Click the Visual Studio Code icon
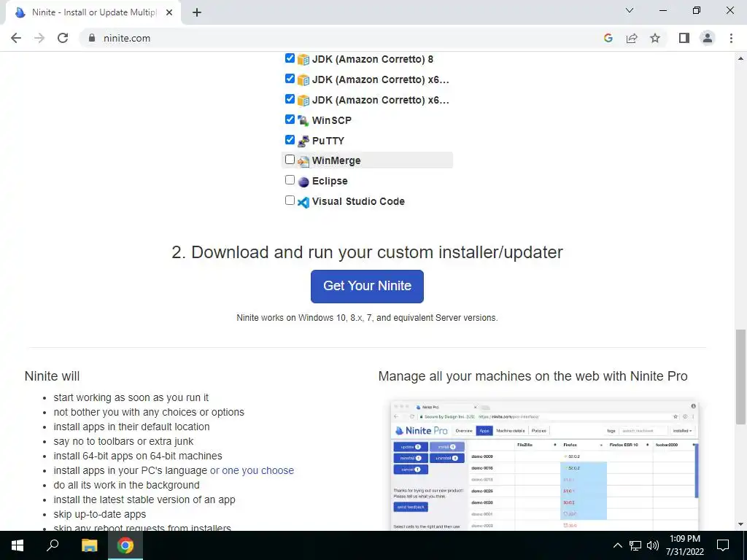Viewport: 747px width, 560px height. pyautogui.click(x=303, y=202)
